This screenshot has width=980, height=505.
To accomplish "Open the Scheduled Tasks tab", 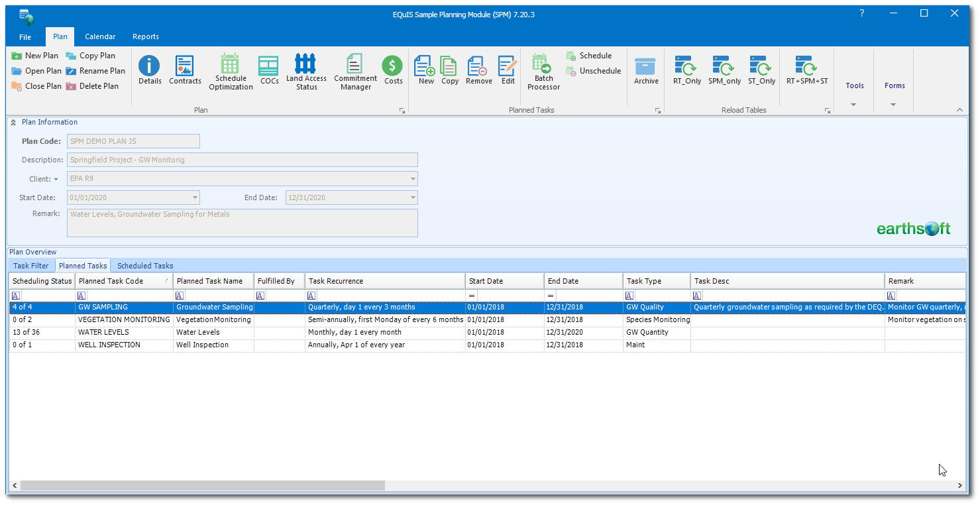I will [144, 265].
